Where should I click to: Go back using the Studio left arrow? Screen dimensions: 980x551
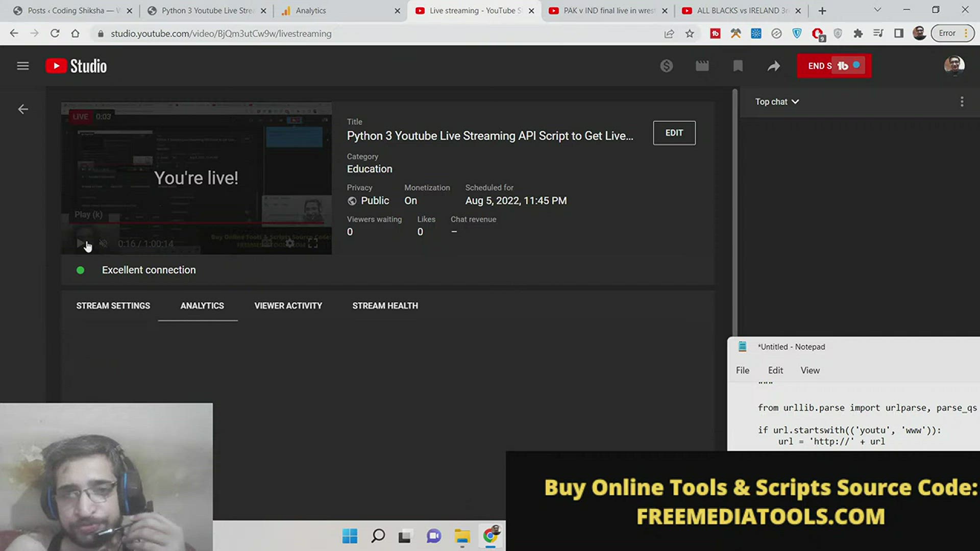click(22, 109)
